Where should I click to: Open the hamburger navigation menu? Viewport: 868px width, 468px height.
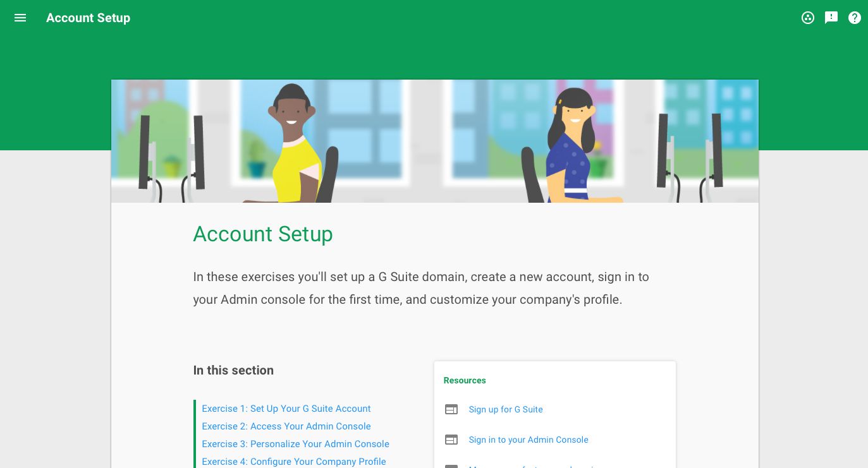20,18
